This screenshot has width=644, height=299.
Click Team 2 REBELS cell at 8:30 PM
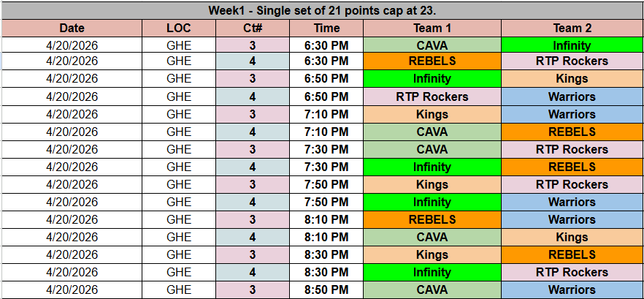pos(572,254)
